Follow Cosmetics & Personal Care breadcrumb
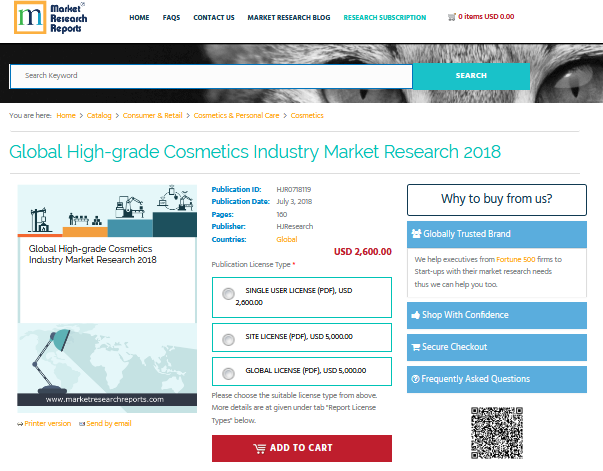This screenshot has height=471, width=603. (x=237, y=115)
